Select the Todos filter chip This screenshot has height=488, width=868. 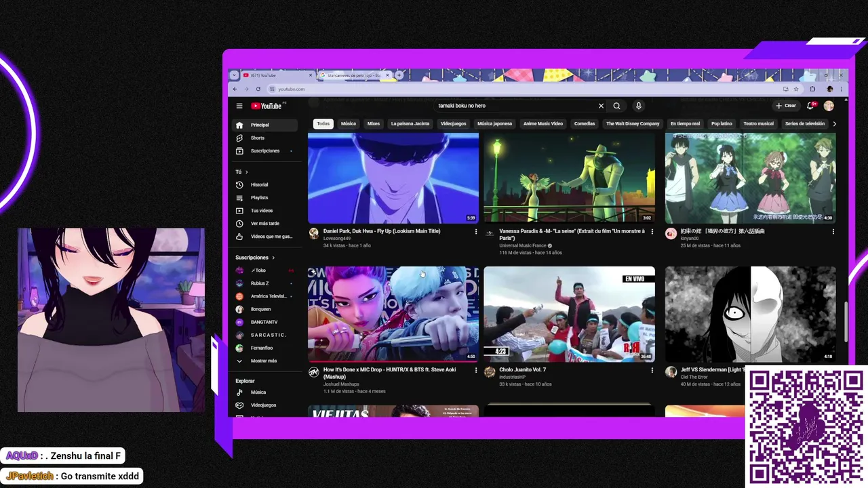(x=323, y=124)
